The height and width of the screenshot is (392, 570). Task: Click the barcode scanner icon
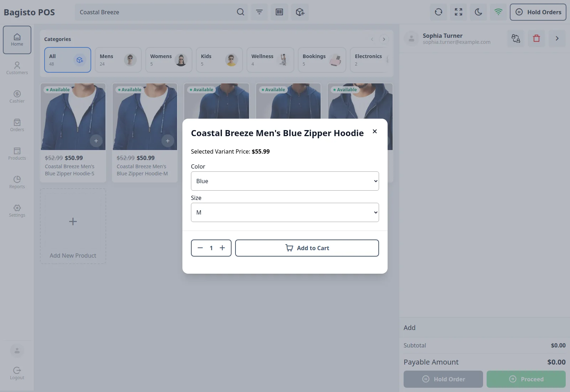[279, 12]
